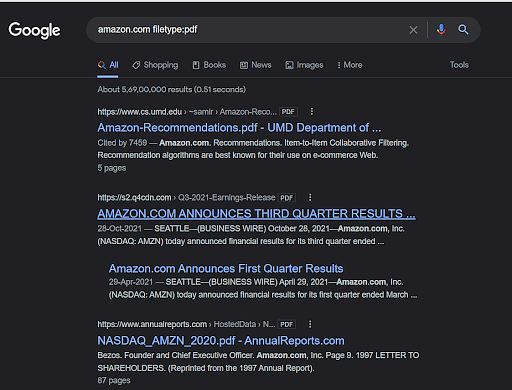Switch to Shopping results tab

(155, 65)
